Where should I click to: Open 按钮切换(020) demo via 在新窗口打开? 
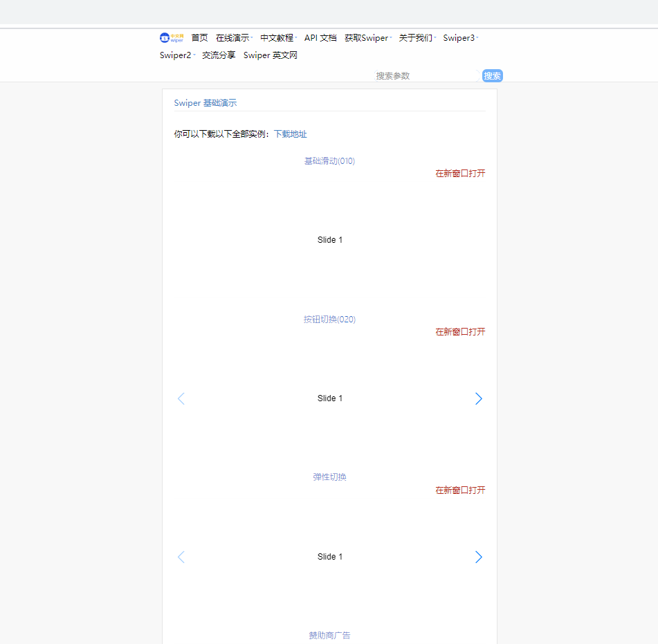460,331
